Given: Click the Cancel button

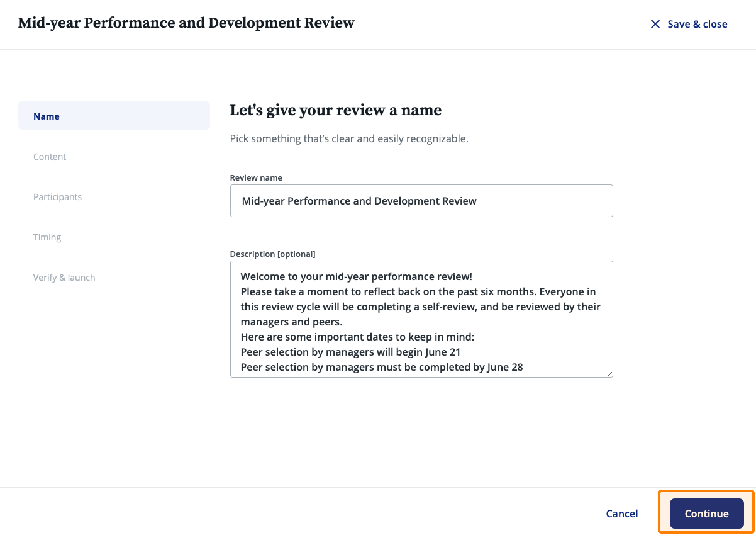Looking at the screenshot, I should click(x=622, y=513).
